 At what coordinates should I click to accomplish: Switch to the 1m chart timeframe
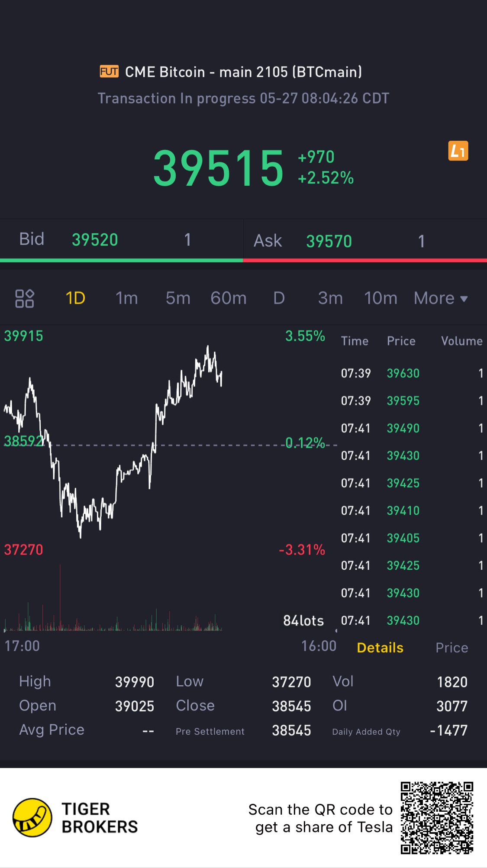[x=126, y=298]
